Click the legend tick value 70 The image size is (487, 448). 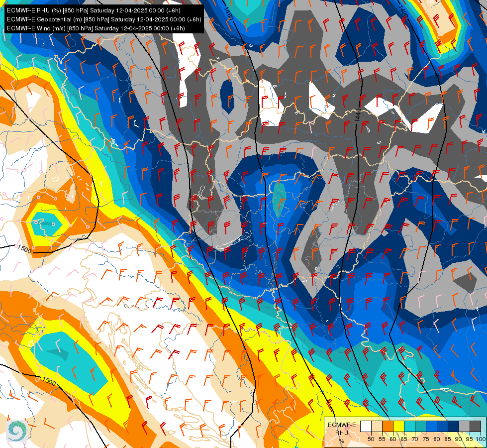415,439
